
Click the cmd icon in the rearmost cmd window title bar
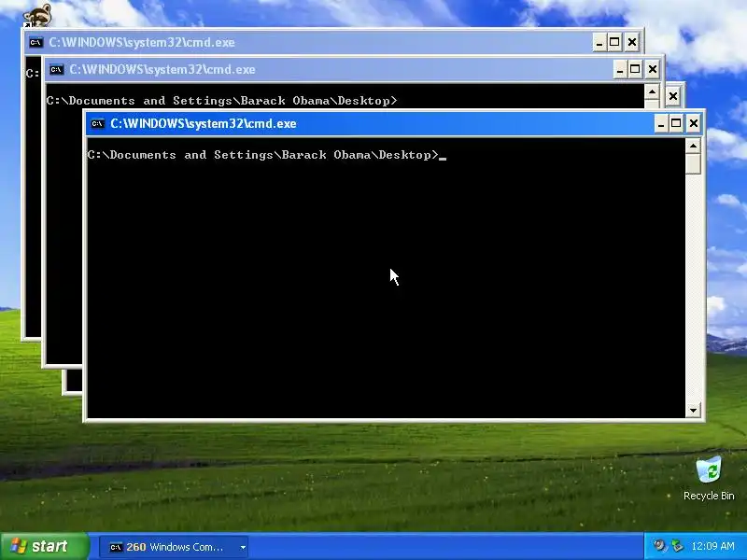[36, 42]
